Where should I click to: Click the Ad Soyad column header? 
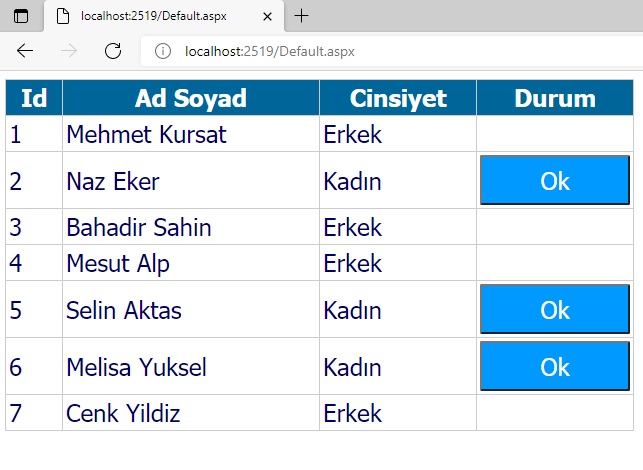click(191, 98)
